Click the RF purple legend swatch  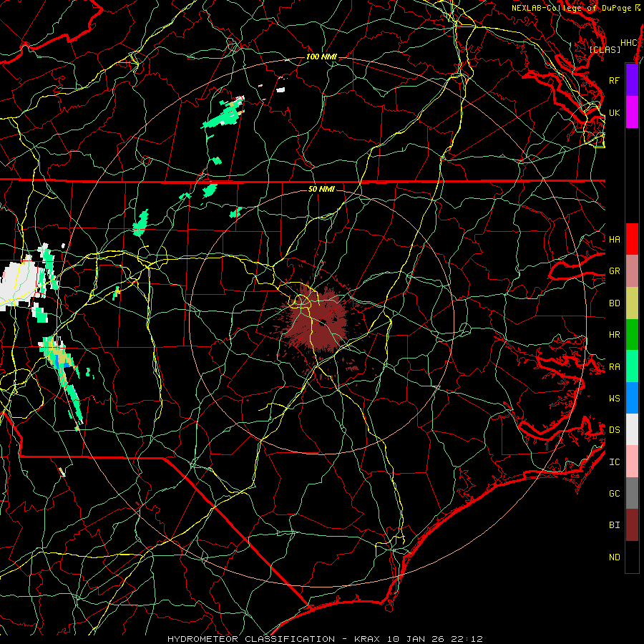632,80
